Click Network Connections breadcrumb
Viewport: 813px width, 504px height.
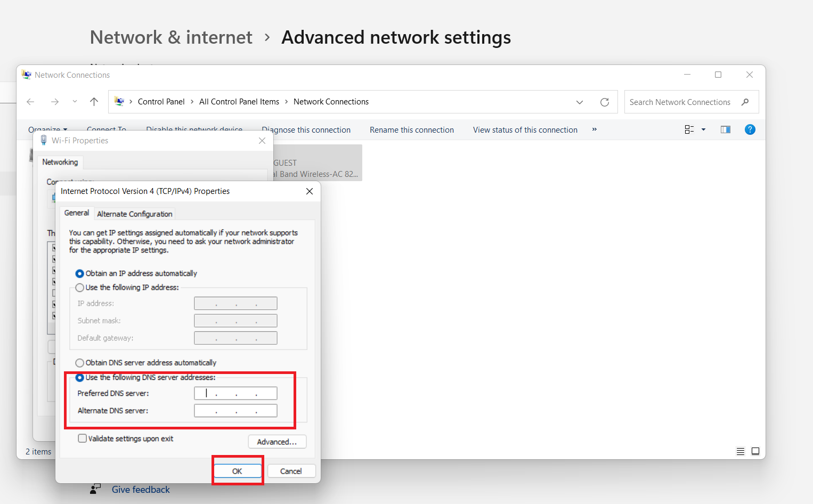click(331, 102)
